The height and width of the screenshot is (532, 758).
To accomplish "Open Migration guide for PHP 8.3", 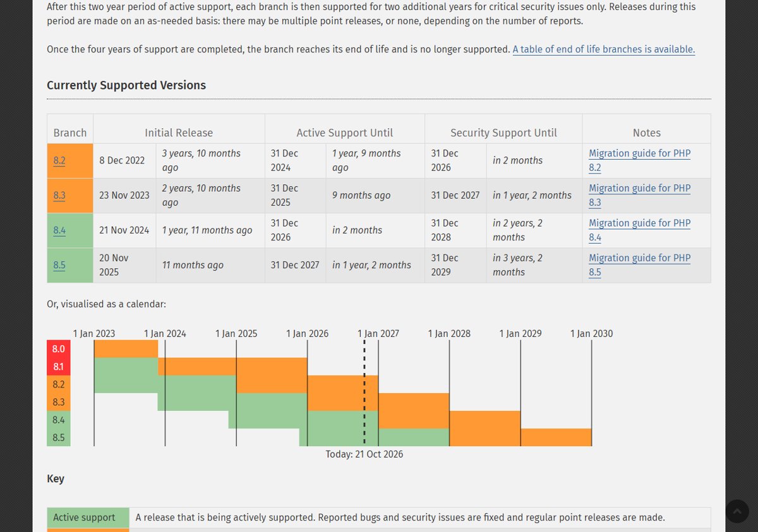I will 639,195.
